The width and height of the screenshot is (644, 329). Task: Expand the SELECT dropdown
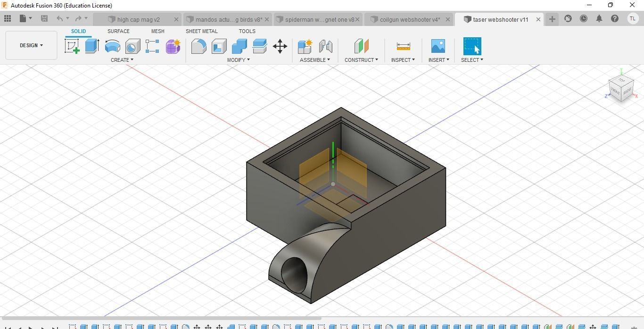point(472,60)
